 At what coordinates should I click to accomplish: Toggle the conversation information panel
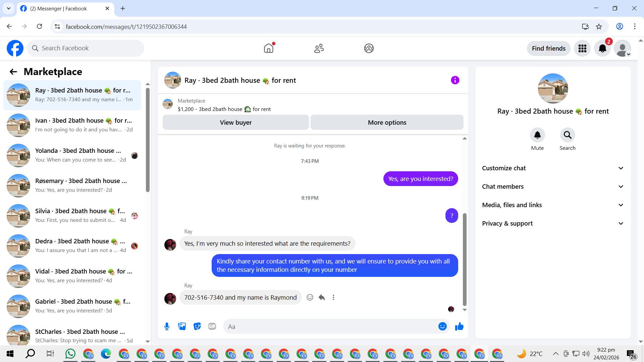point(455,80)
